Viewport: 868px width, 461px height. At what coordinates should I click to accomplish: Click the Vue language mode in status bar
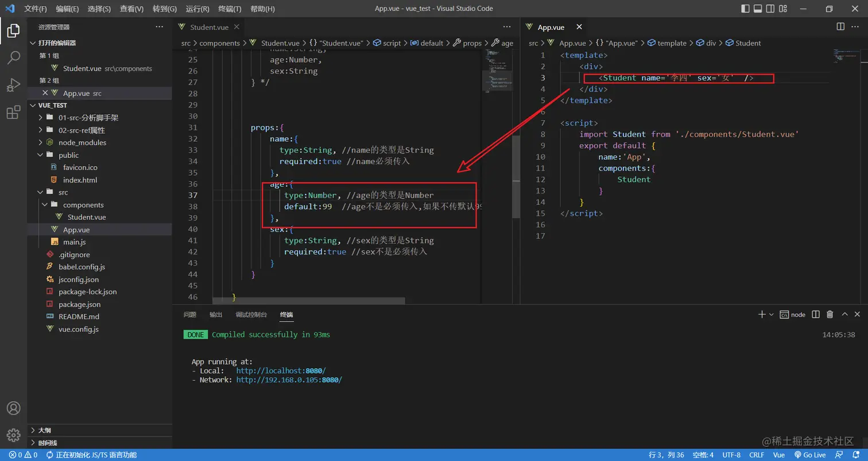[x=779, y=455]
